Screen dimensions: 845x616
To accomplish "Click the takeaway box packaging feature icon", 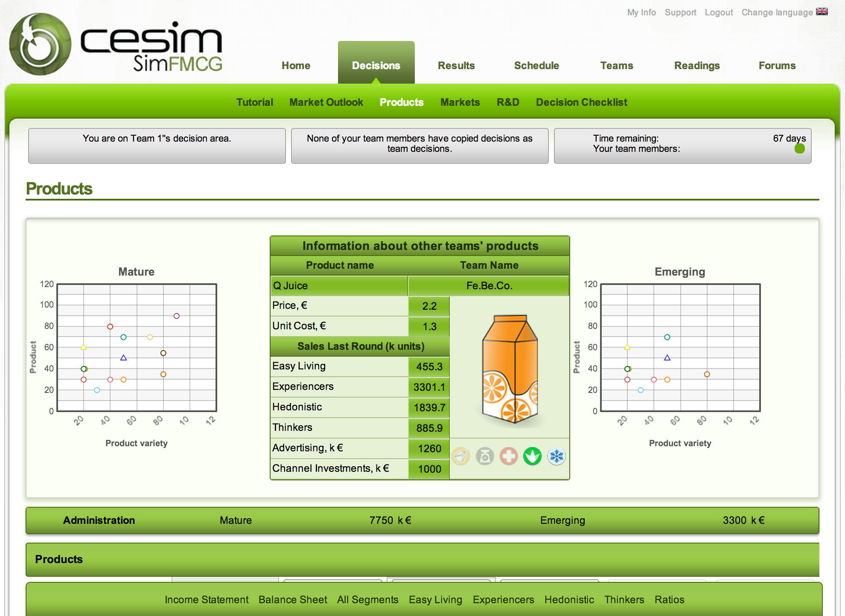I will 461,456.
